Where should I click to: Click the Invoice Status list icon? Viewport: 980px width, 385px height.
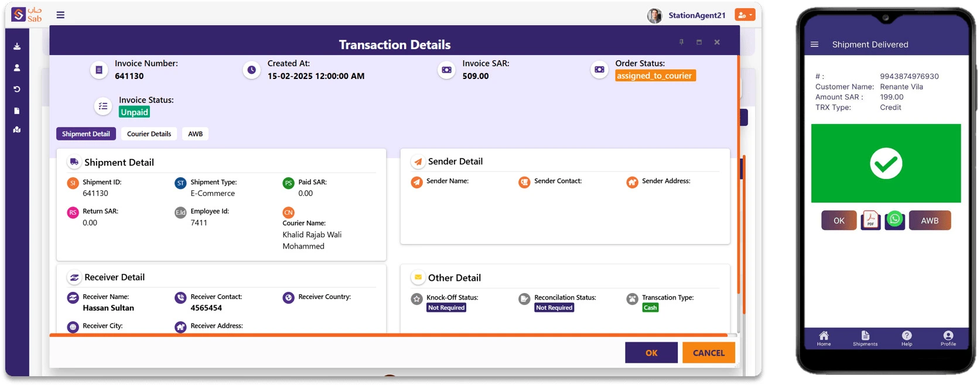(103, 106)
